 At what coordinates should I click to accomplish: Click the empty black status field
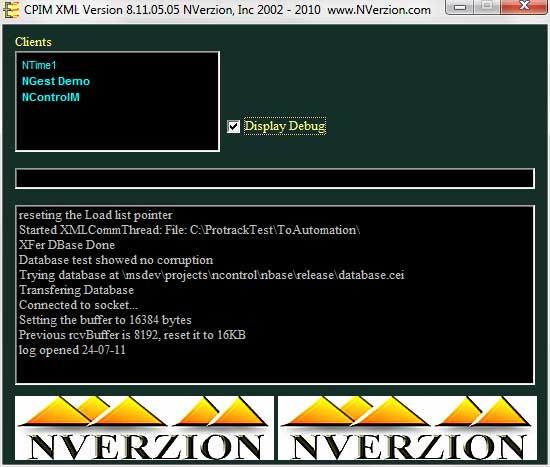275,178
